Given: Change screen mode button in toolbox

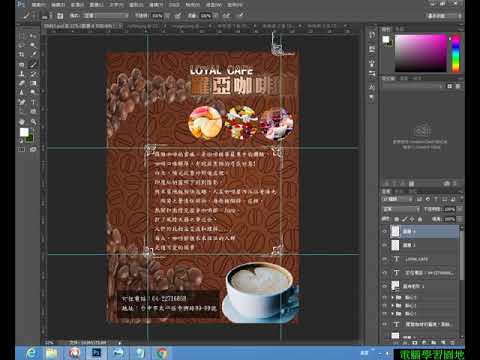Looking at the screenshot, I should coord(33,150).
